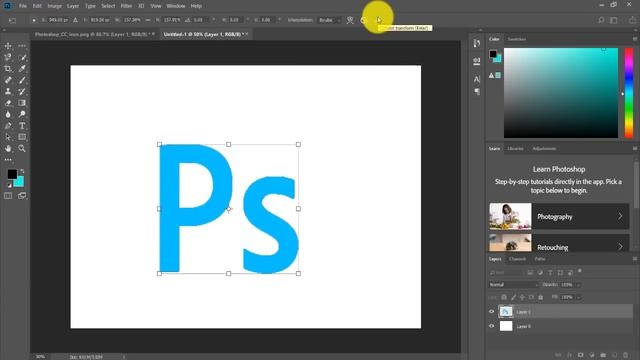Change the screen mode
640x360 pixels.
(22, 196)
